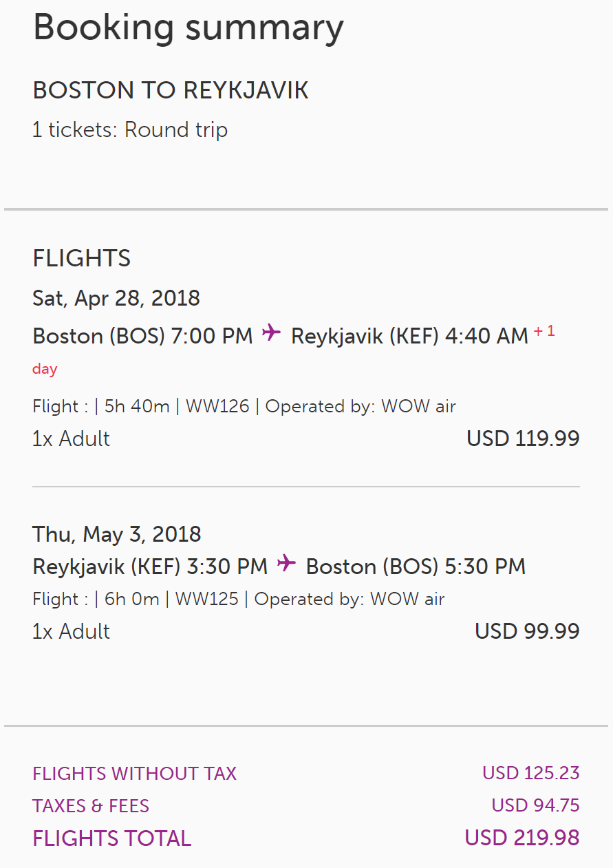The image size is (613, 868).
Task: Click the FLIGHTS WITHOUT TAX label
Action: tap(134, 774)
